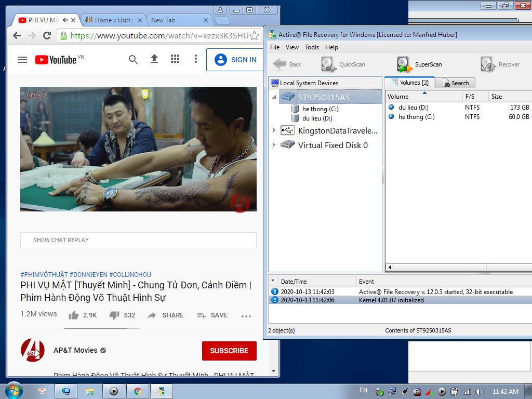Mute tab via speaker icon on YouTube tab
532x399 pixels.
click(65, 20)
